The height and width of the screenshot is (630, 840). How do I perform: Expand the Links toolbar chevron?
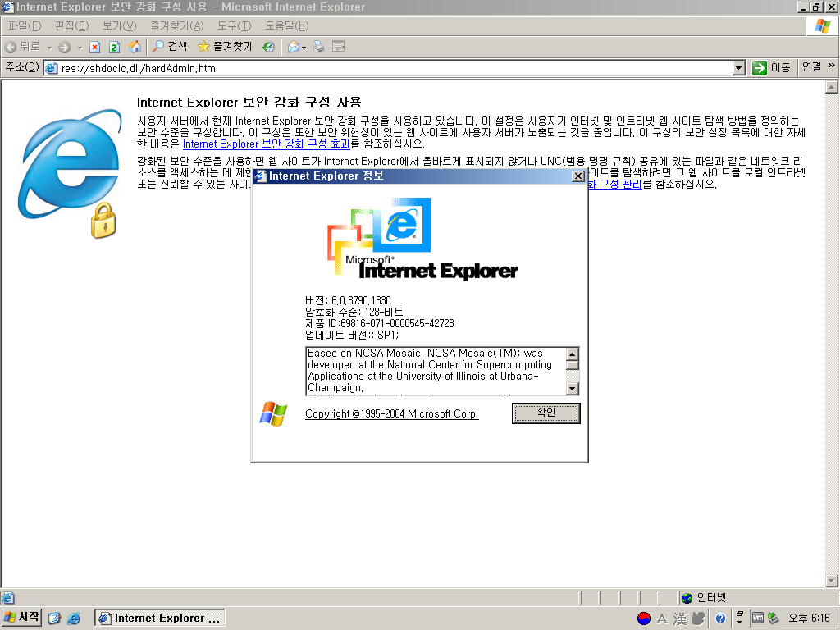pyautogui.click(x=832, y=66)
